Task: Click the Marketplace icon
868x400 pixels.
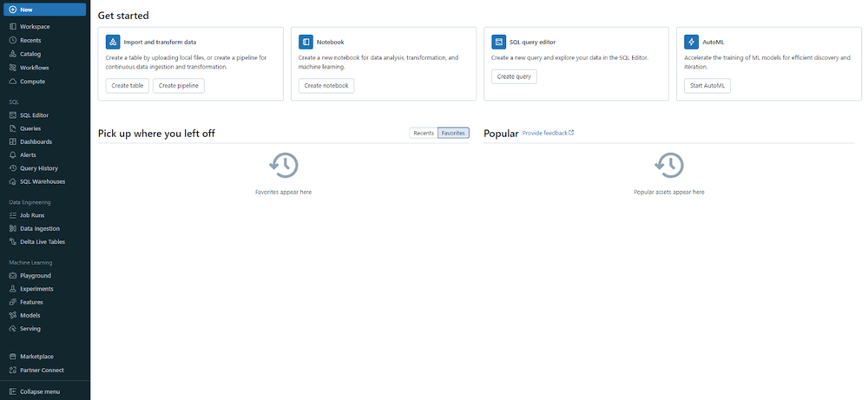Action: click(13, 357)
